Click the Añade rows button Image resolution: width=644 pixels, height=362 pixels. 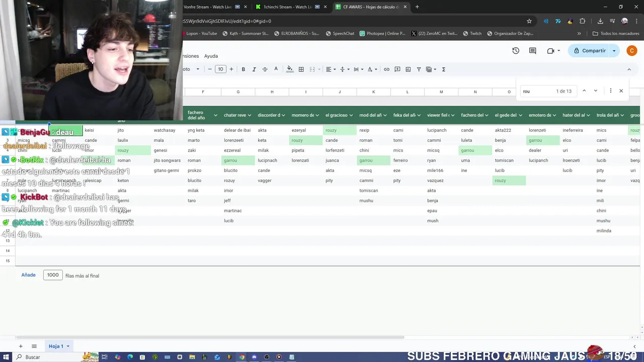(x=29, y=275)
